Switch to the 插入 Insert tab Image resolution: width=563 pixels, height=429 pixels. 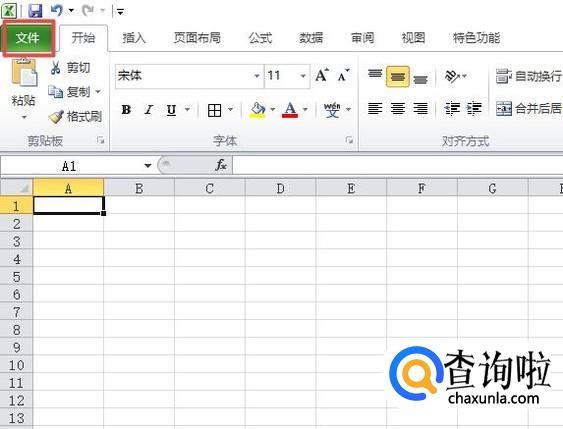tap(134, 38)
